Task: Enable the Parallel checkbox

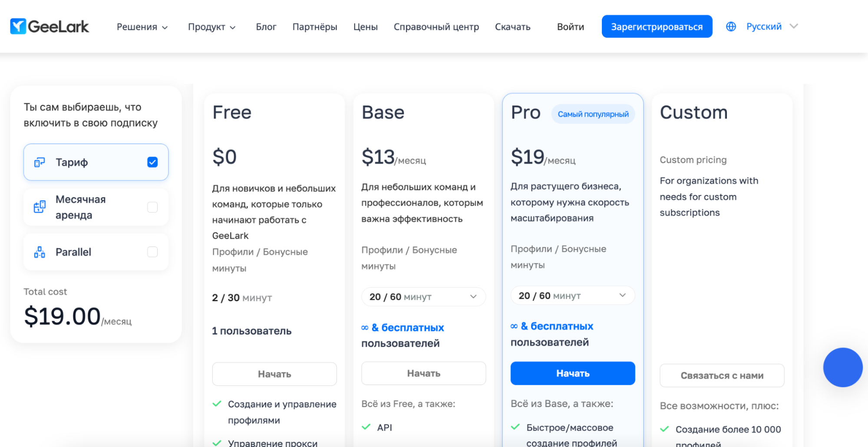Action: click(x=152, y=252)
